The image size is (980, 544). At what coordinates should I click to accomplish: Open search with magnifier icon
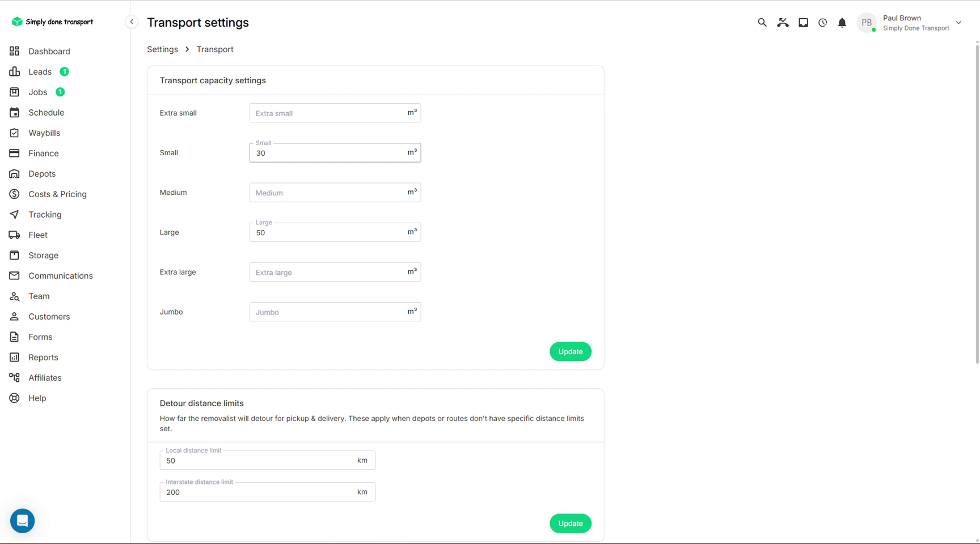click(762, 23)
